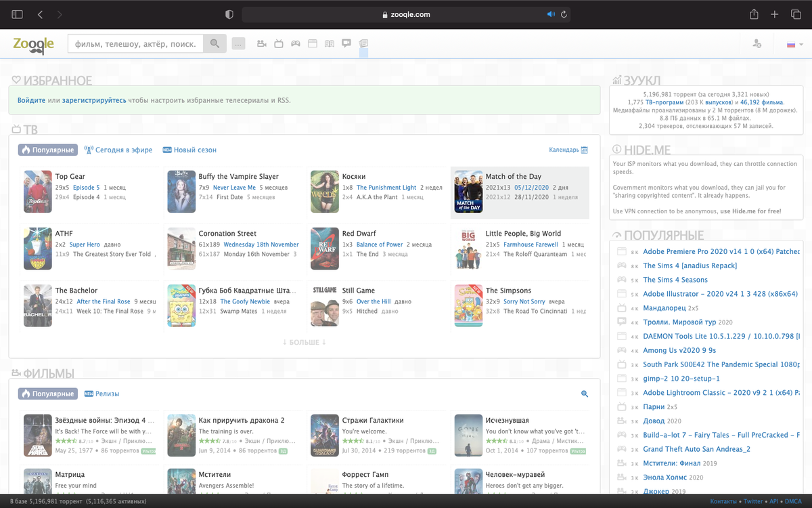Image resolution: width=812 pixels, height=508 pixels.
Task: Click the zooqle.com address bar
Action: [406, 14]
